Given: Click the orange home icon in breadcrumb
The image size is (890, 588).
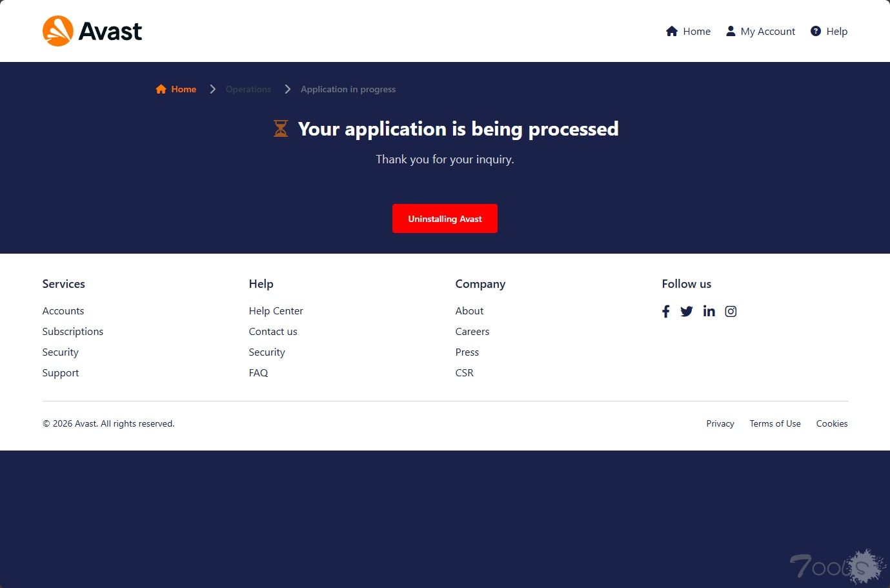Looking at the screenshot, I should pyautogui.click(x=161, y=90).
